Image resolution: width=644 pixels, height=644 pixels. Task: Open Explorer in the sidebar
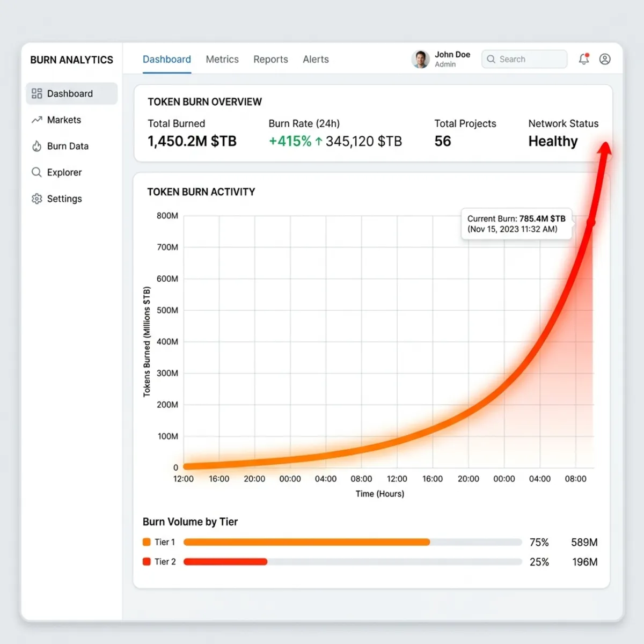[72, 172]
